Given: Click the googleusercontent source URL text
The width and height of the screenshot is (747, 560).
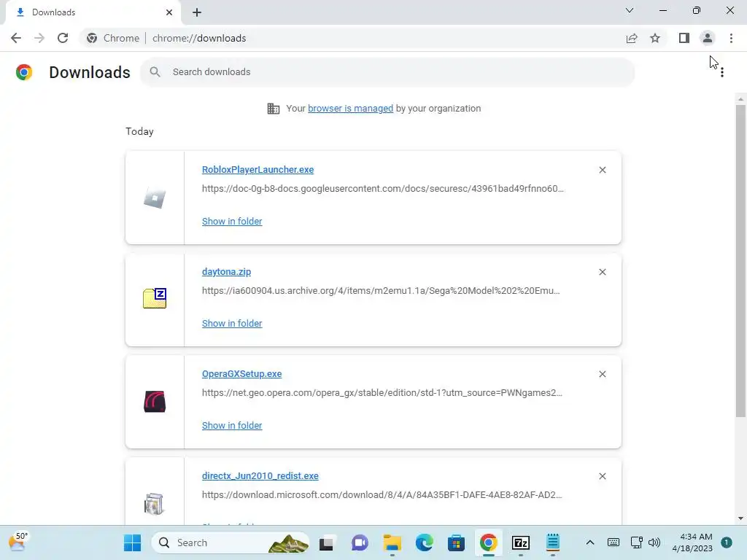Looking at the screenshot, I should [382, 189].
